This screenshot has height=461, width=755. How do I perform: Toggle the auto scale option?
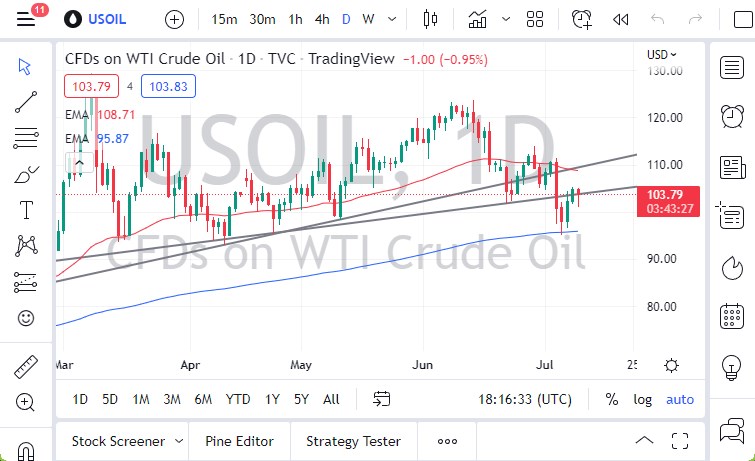[x=680, y=400]
